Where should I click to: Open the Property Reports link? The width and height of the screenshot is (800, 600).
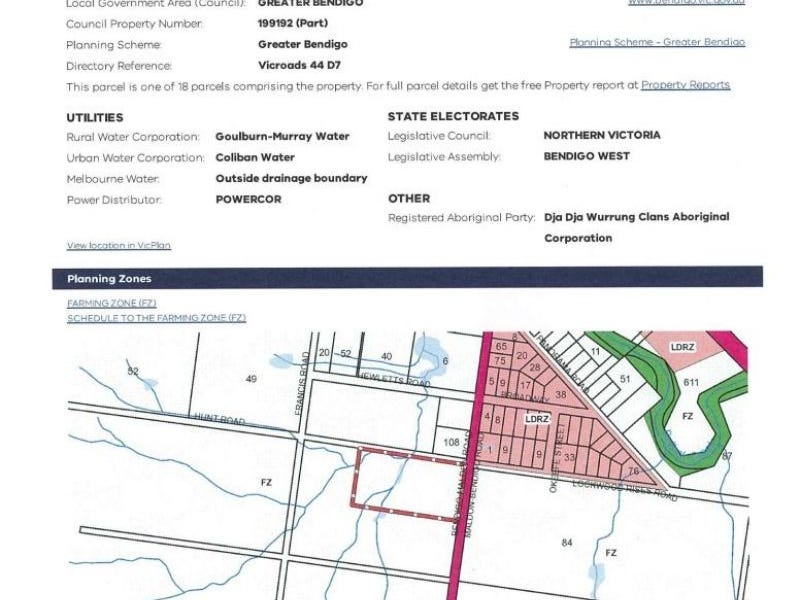point(685,85)
